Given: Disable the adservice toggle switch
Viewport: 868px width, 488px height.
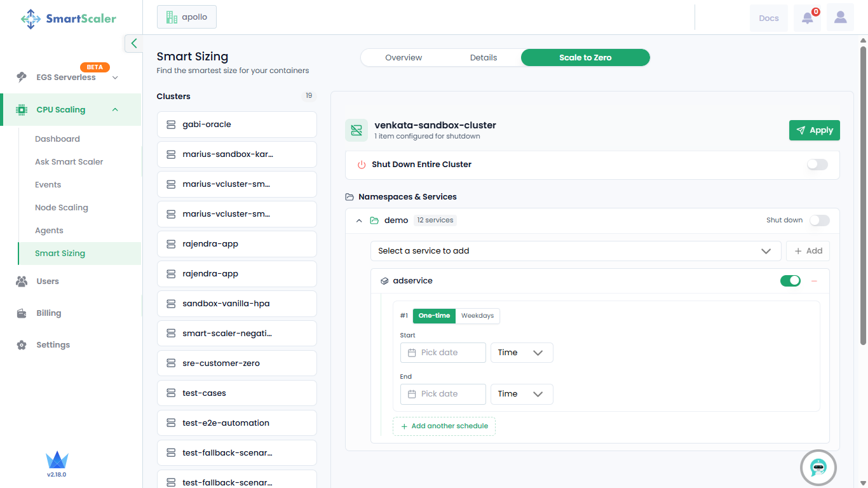Looking at the screenshot, I should [790, 281].
